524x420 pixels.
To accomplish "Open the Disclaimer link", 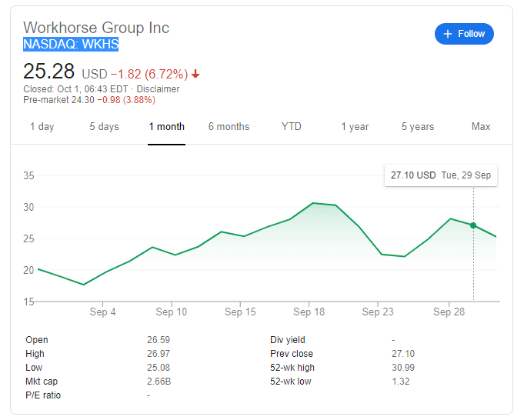I will click(x=158, y=89).
